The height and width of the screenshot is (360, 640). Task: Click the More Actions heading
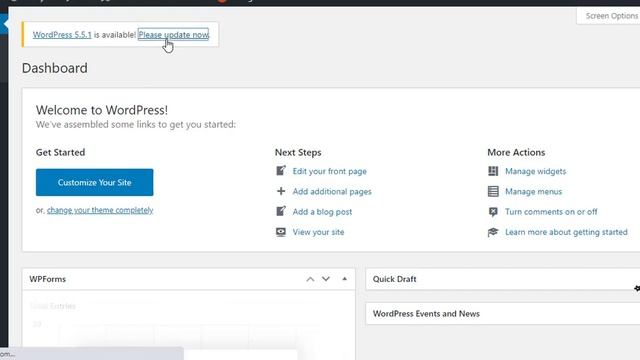coord(516,152)
